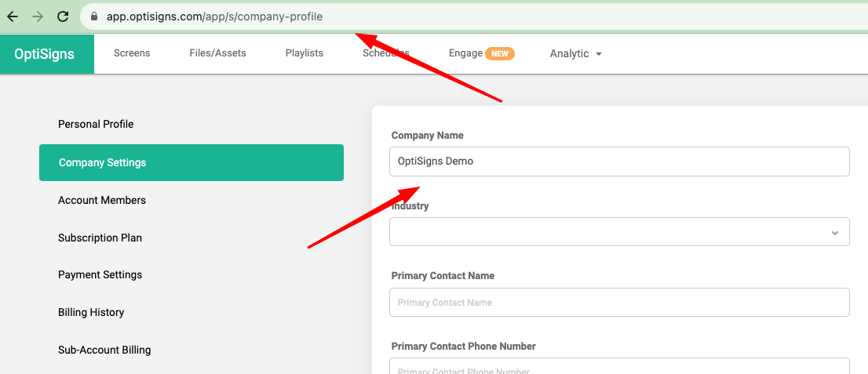The height and width of the screenshot is (374, 868).
Task: Reload the current page
Action: pos(64,16)
